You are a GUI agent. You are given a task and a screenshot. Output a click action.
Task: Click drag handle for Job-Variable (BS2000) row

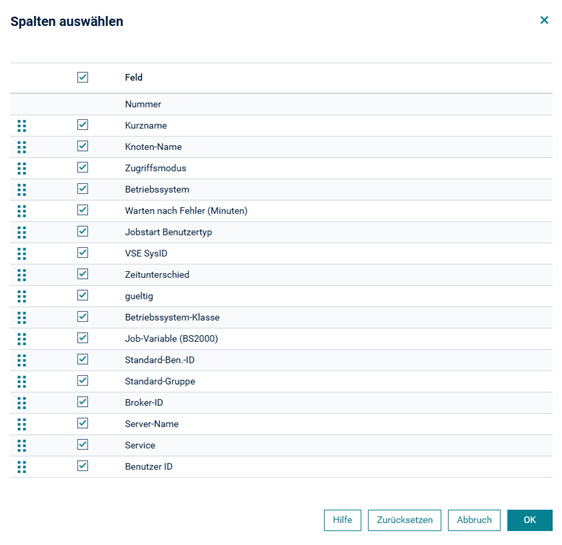(22, 339)
